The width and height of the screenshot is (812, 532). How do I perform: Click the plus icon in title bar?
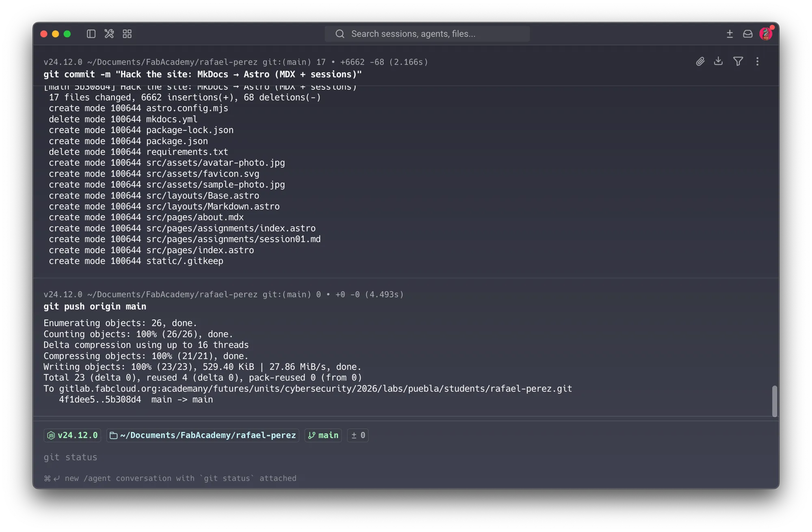pyautogui.click(x=730, y=34)
